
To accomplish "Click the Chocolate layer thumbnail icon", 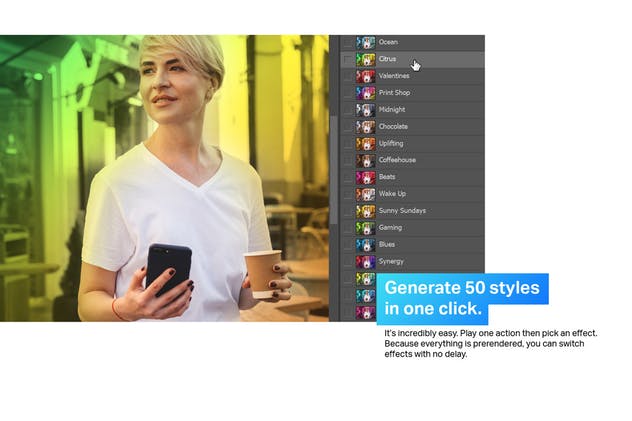I will tap(366, 127).
